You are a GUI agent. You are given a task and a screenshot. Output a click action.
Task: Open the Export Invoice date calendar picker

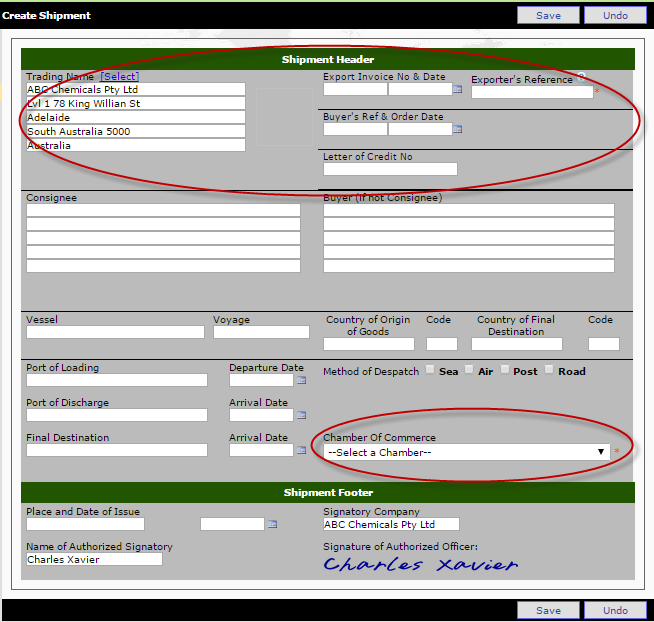point(458,89)
